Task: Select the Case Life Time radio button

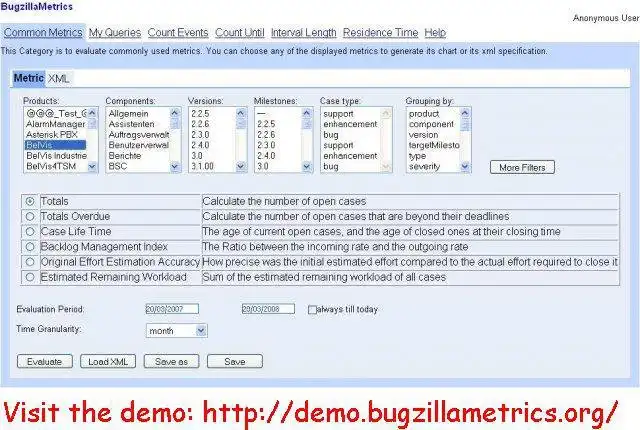Action: point(30,231)
